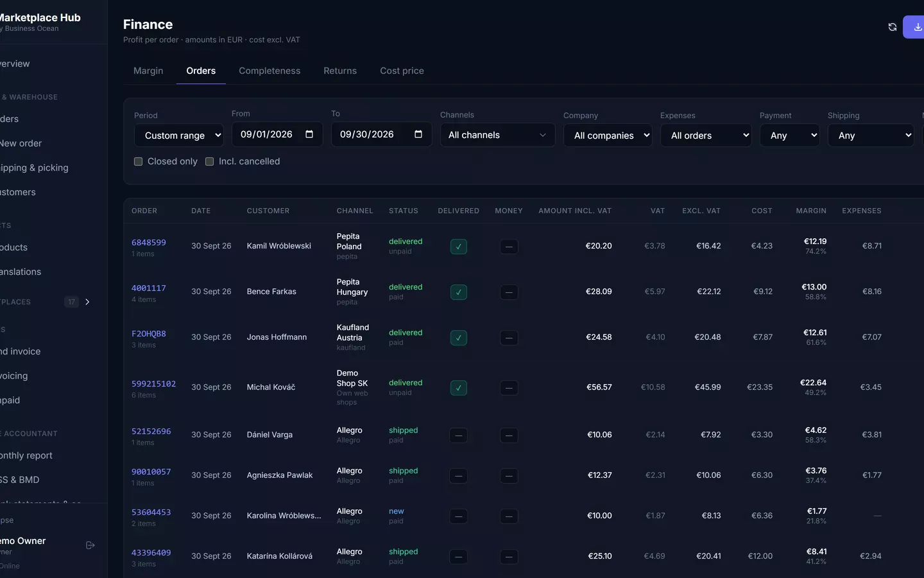Open the All companies dropdown

(x=608, y=136)
